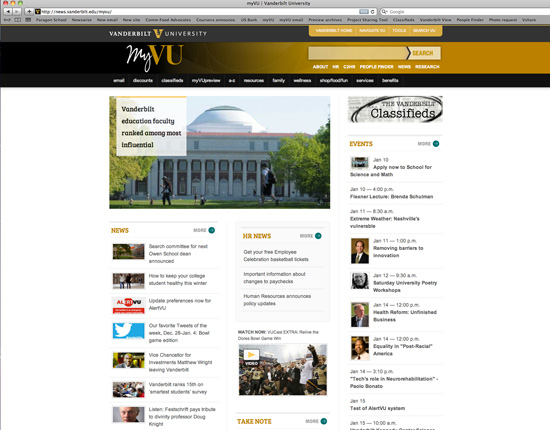550x430 pixels.
Task: Open the green More arrow beside HR News
Action: pyautogui.click(x=318, y=236)
